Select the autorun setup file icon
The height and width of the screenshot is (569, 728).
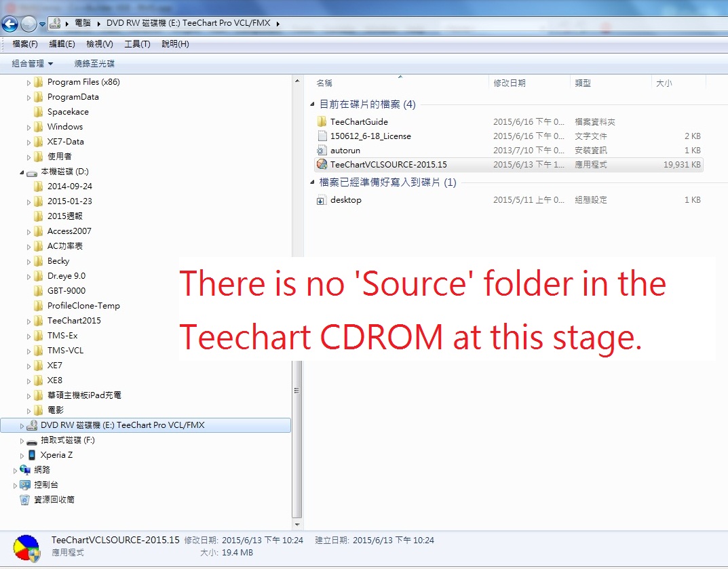(x=322, y=151)
